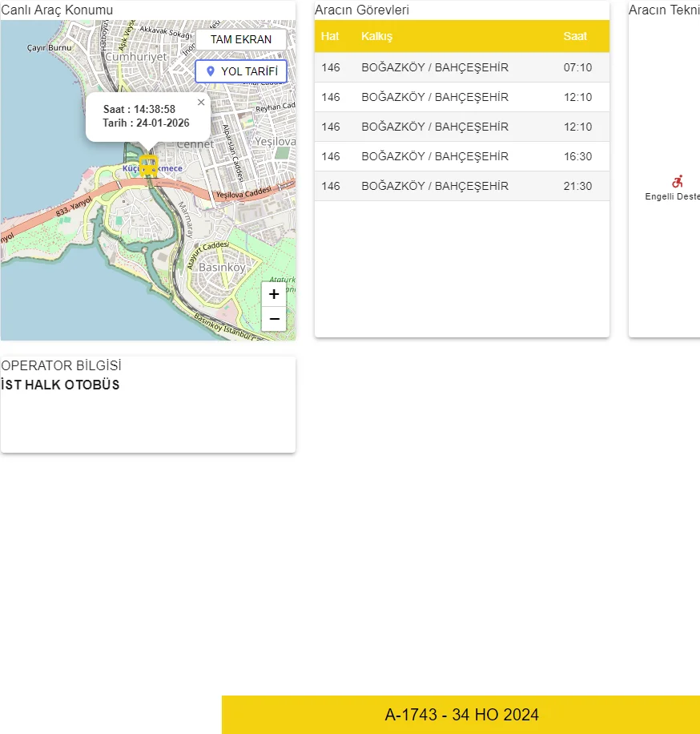700x734 pixels.
Task: Click the location pin icon beside YOL TARİFİ
Action: click(211, 71)
